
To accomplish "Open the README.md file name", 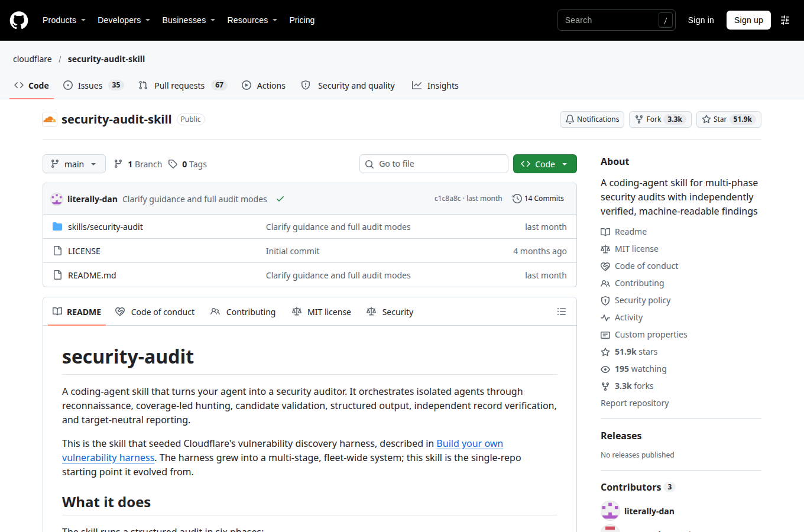I will point(92,275).
